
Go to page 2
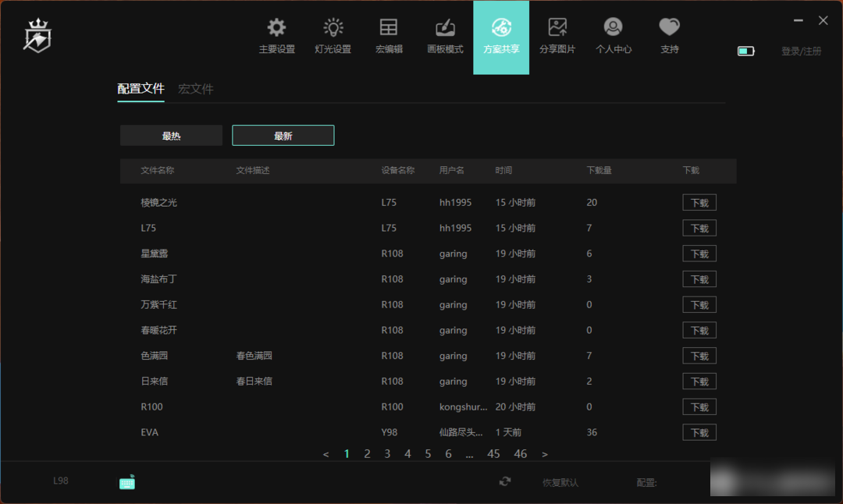[367, 454]
